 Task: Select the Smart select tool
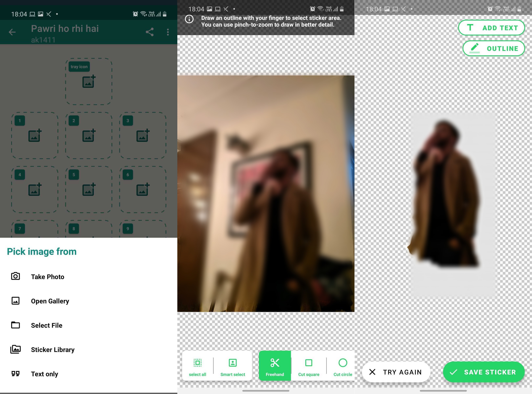coord(232,366)
